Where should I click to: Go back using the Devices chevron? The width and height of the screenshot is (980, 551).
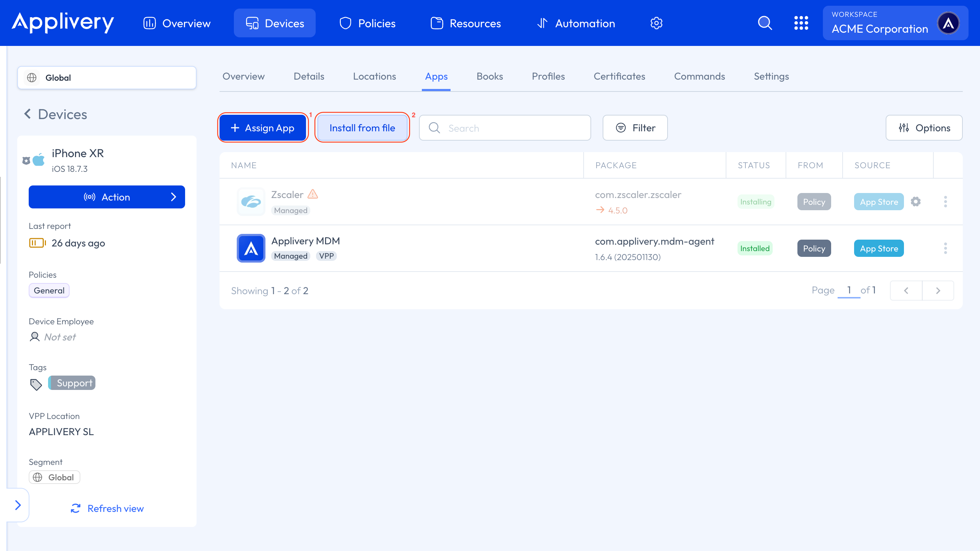point(27,114)
